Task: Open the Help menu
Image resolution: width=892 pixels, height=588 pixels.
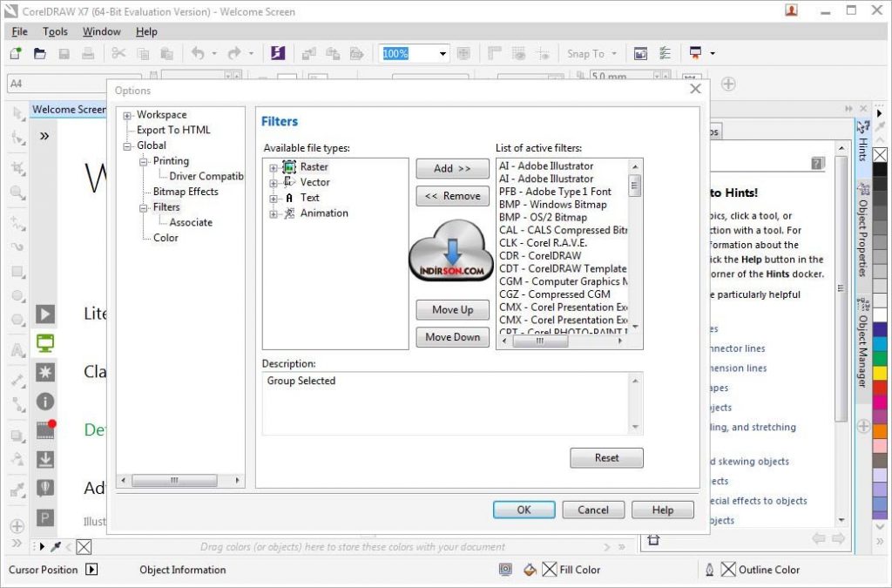Action: coord(146,32)
